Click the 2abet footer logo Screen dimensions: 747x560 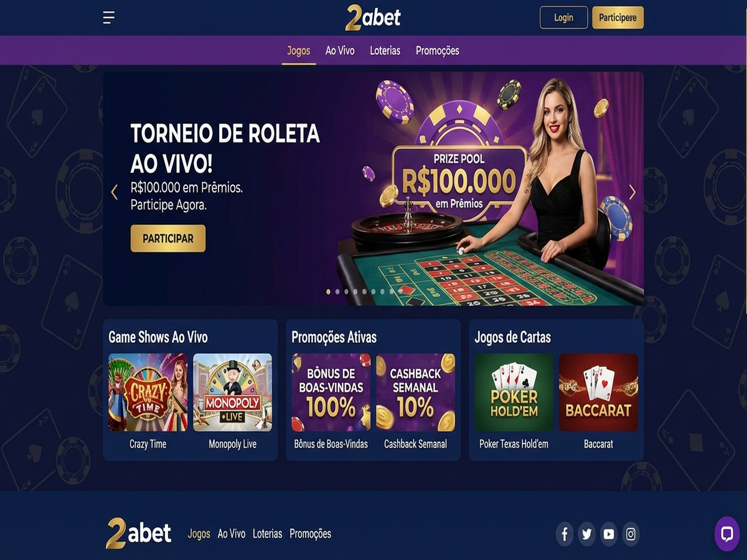coord(138,533)
